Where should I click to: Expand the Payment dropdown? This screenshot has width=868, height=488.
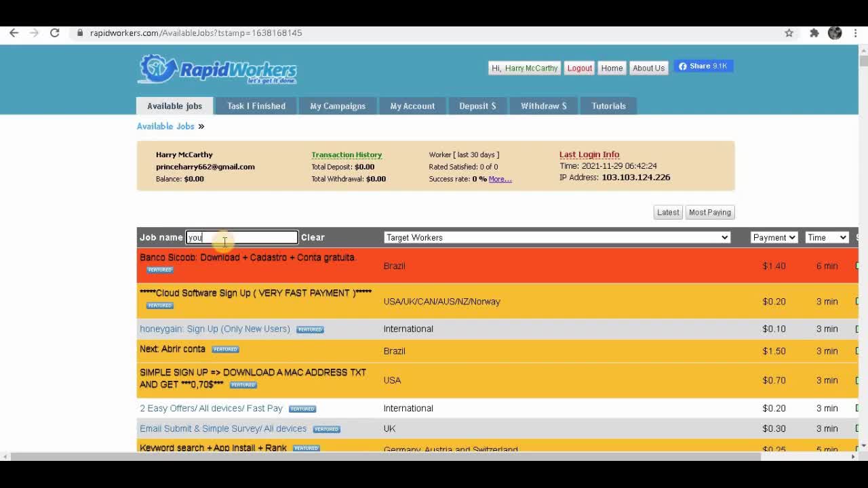pyautogui.click(x=774, y=237)
